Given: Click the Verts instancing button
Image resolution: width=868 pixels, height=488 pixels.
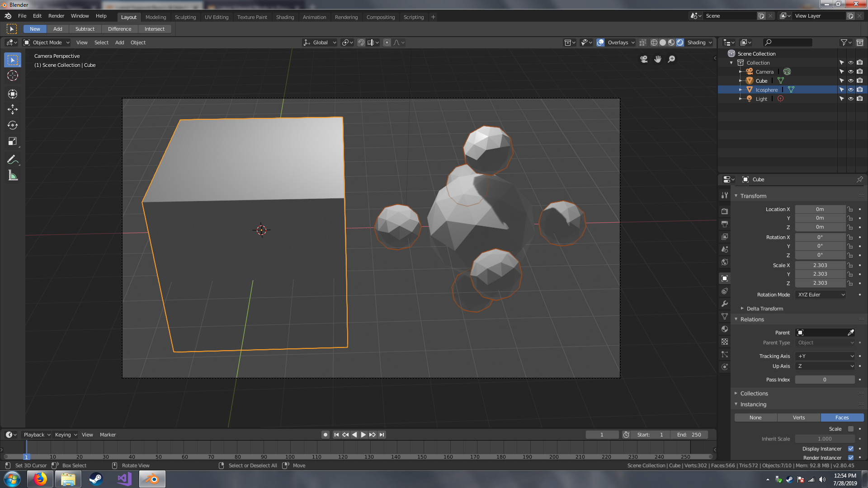Looking at the screenshot, I should point(798,418).
